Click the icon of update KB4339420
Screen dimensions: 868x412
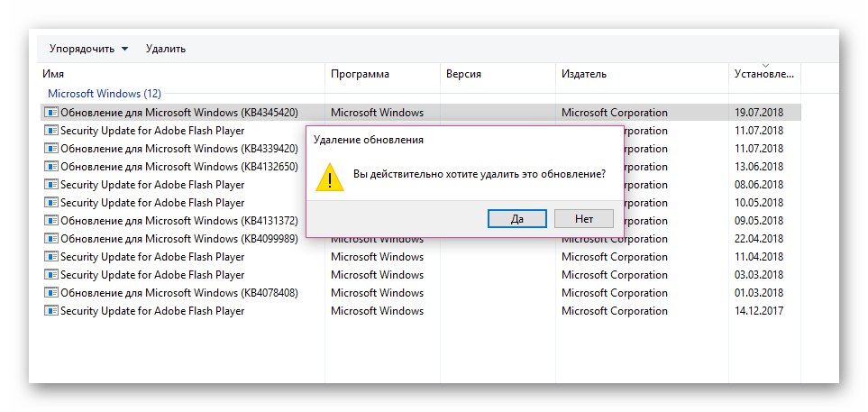(51, 149)
